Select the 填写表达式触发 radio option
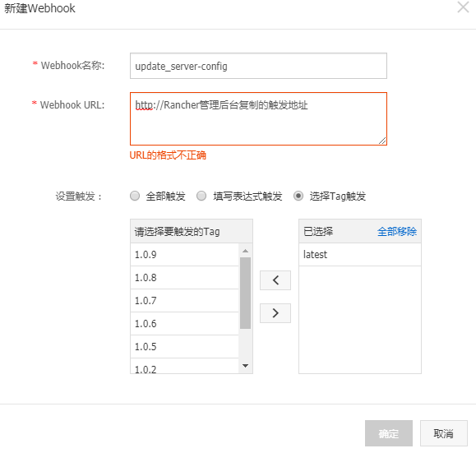 tap(201, 196)
